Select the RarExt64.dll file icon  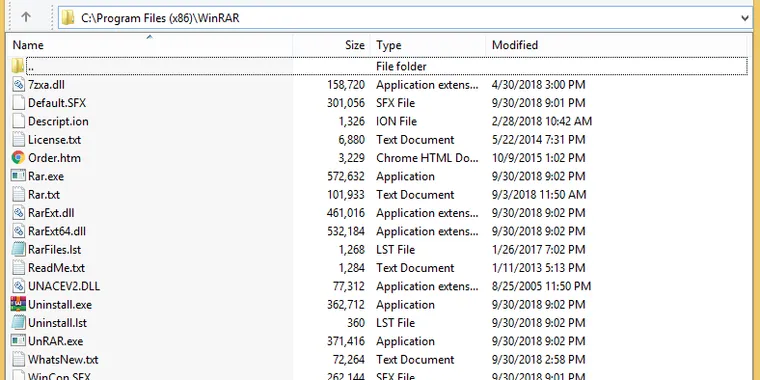[18, 231]
